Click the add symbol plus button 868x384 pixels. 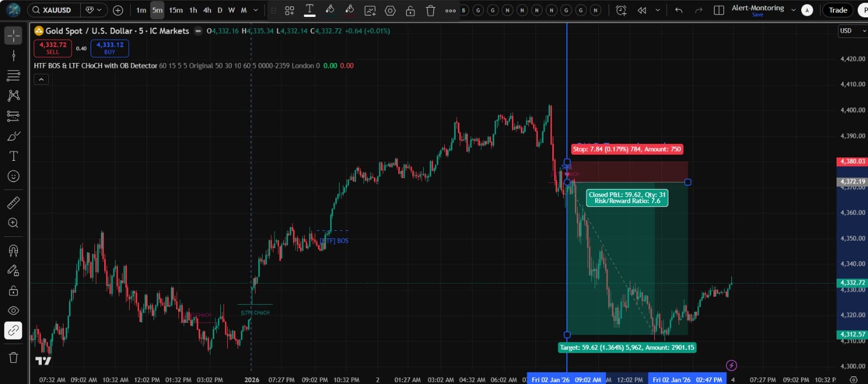[x=118, y=10]
